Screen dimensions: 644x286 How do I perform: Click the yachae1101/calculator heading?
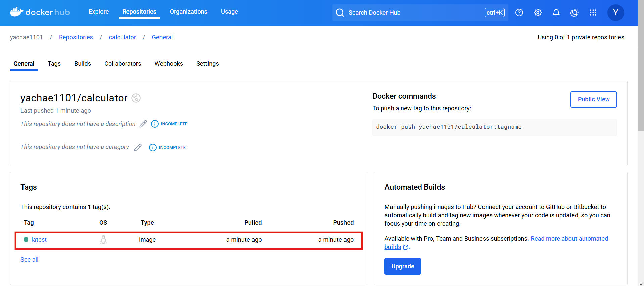pos(74,98)
